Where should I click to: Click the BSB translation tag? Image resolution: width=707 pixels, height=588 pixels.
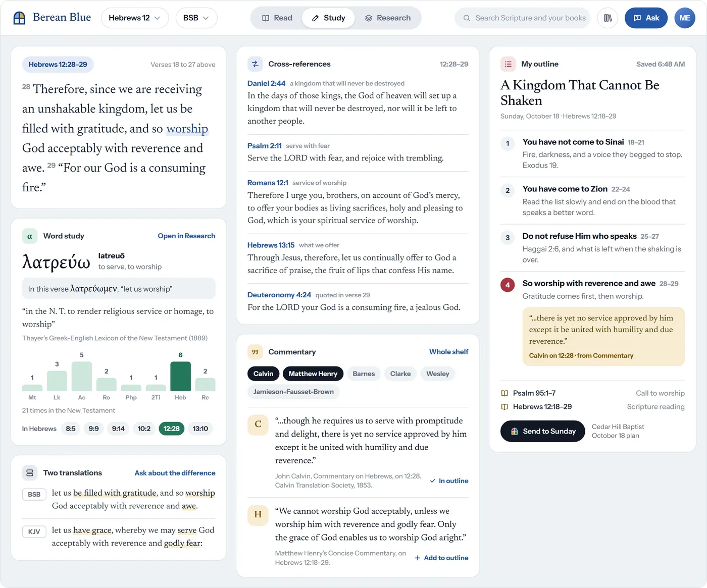click(34, 494)
